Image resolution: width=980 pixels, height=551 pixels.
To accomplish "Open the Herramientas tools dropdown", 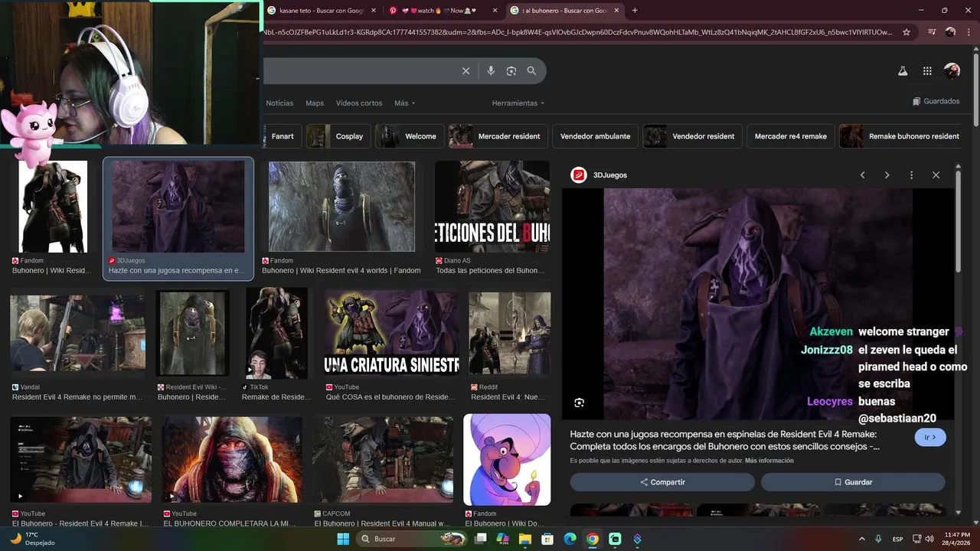I will pos(518,103).
